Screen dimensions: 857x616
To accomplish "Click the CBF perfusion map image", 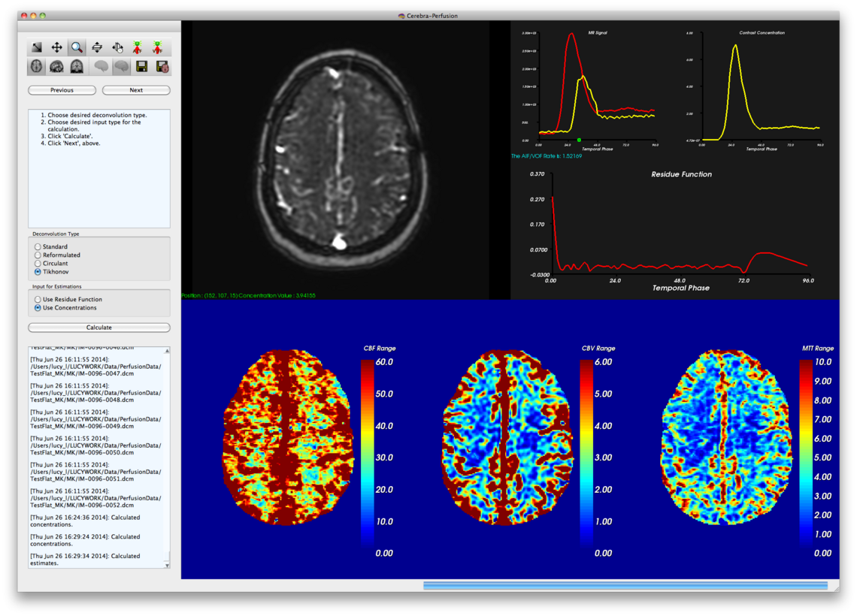I will pos(288,436).
